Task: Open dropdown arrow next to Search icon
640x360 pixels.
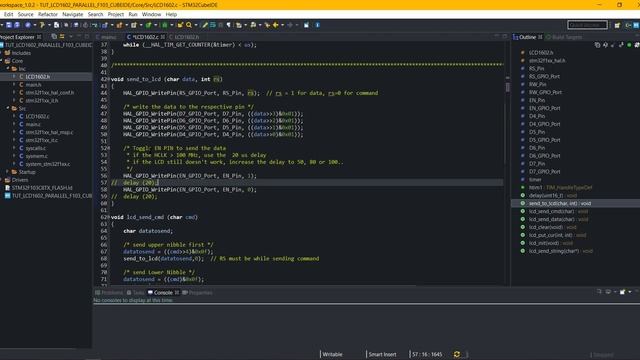Action: (x=196, y=25)
